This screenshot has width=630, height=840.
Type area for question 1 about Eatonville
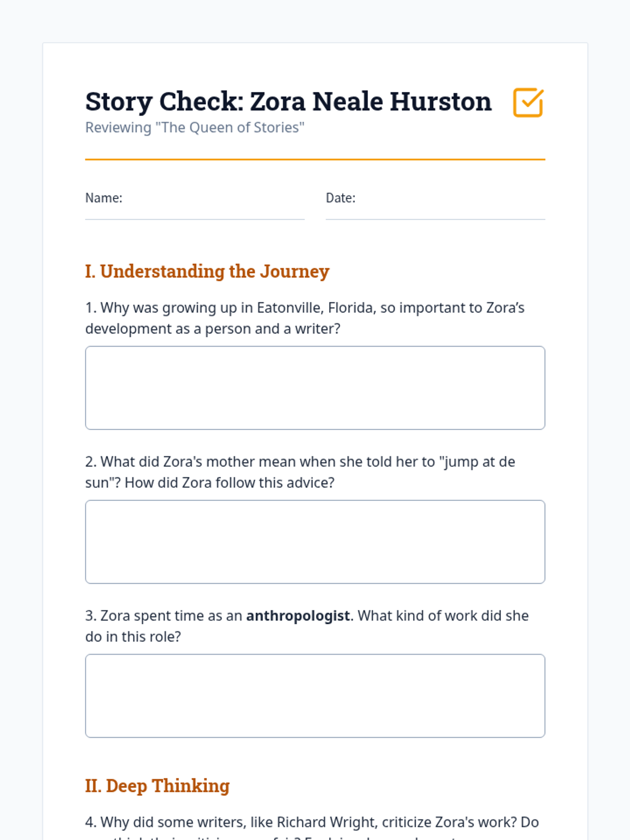315,387
